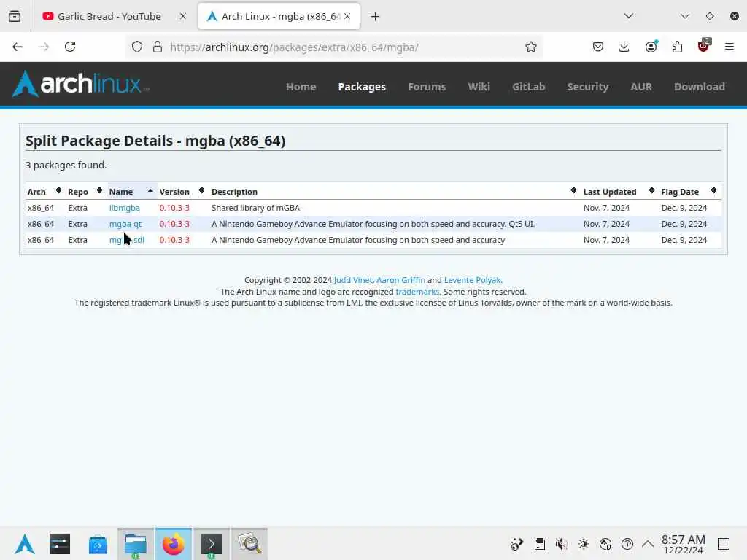Sort the table by Flag Date column
Image resolution: width=747 pixels, height=560 pixels.
(689, 192)
